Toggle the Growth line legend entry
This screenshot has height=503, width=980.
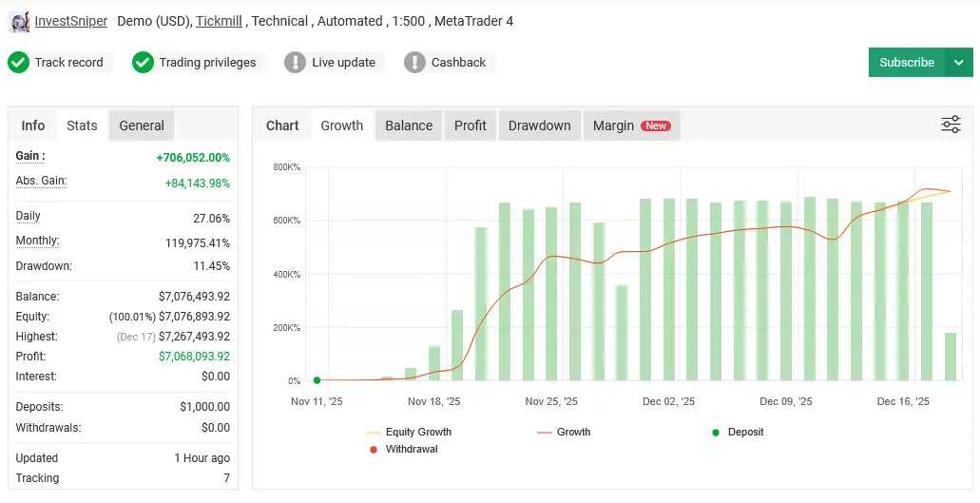pos(545,433)
